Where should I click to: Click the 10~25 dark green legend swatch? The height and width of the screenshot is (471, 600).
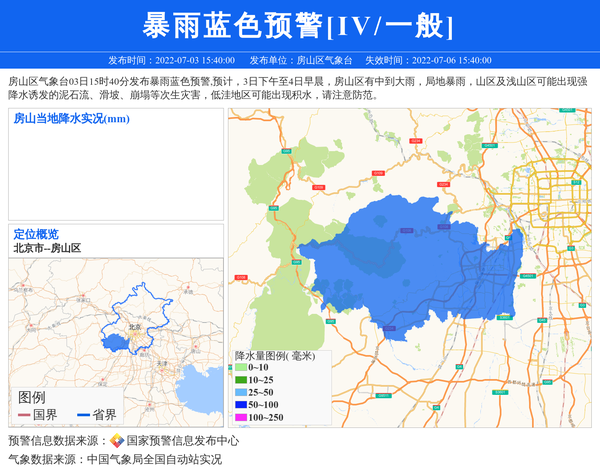click(x=240, y=380)
